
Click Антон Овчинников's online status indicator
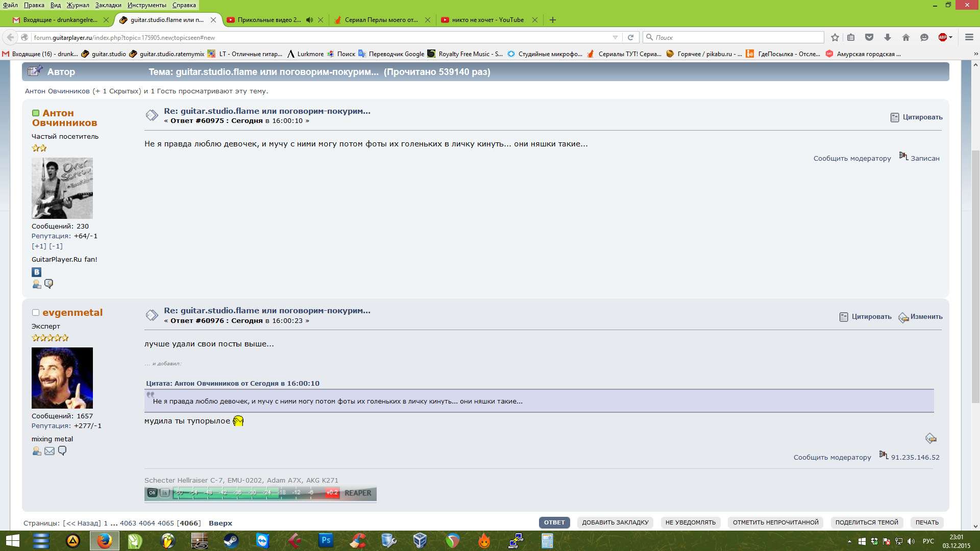click(x=36, y=113)
